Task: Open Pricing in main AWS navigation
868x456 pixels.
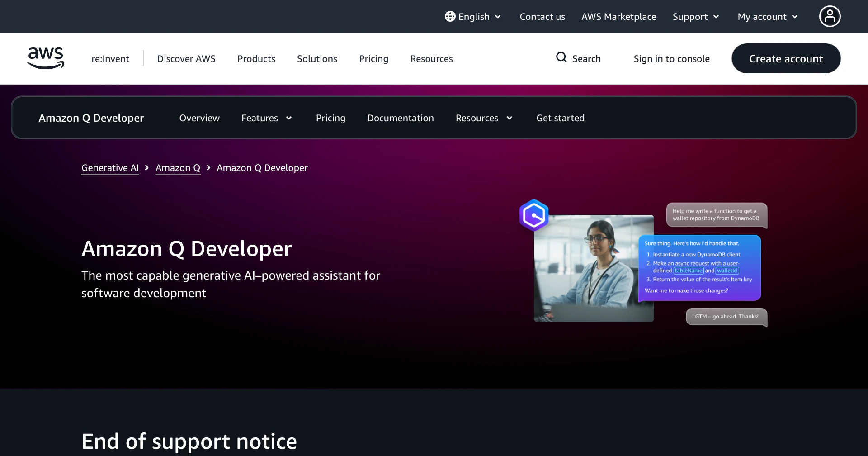Action: pos(373,59)
